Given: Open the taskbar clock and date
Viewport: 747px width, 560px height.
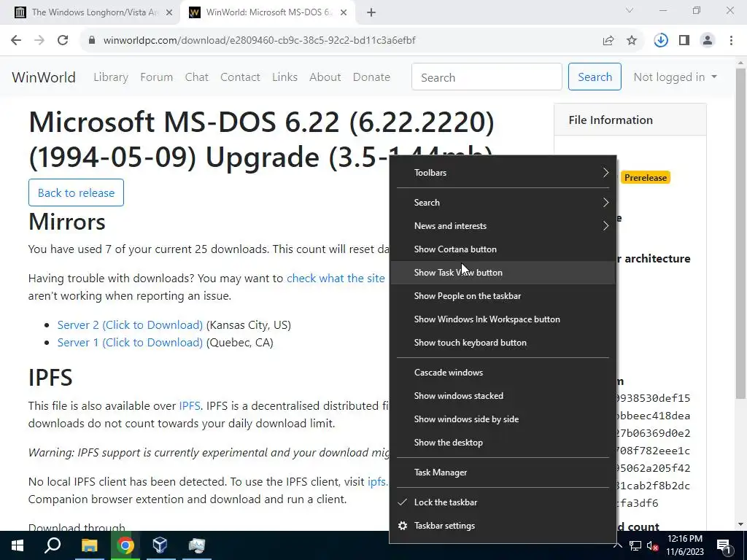Looking at the screenshot, I should [x=684, y=545].
